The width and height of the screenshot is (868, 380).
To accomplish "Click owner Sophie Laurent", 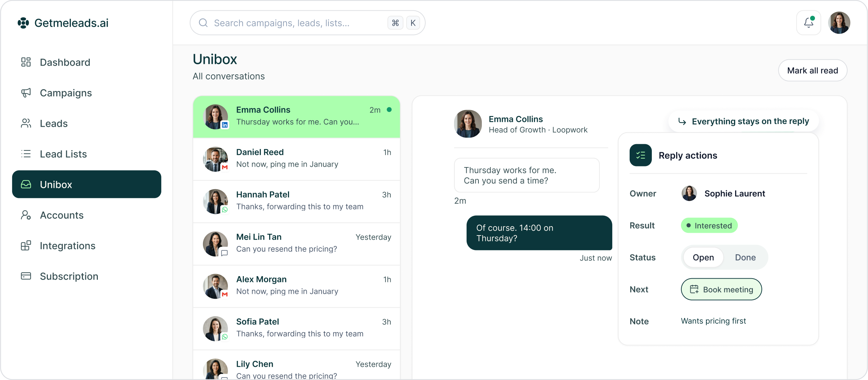I will click(723, 193).
